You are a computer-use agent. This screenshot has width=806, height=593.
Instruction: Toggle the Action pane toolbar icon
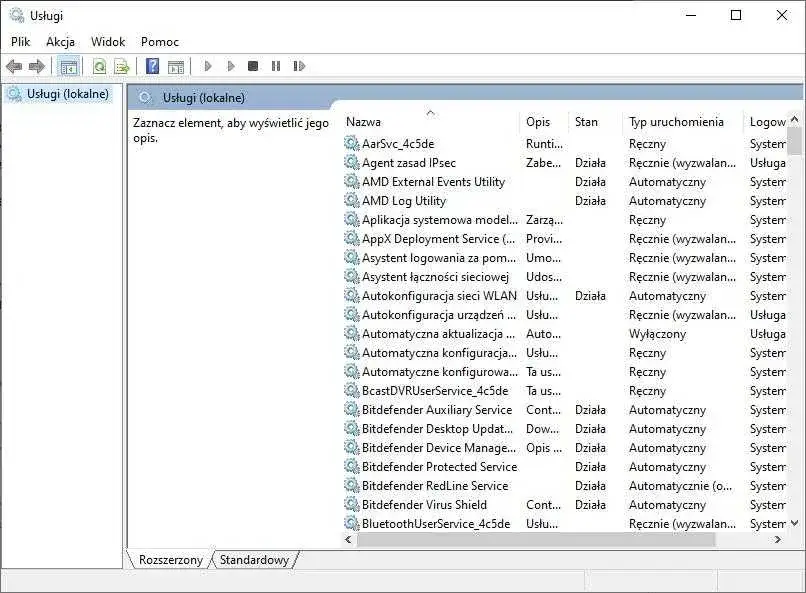[176, 66]
